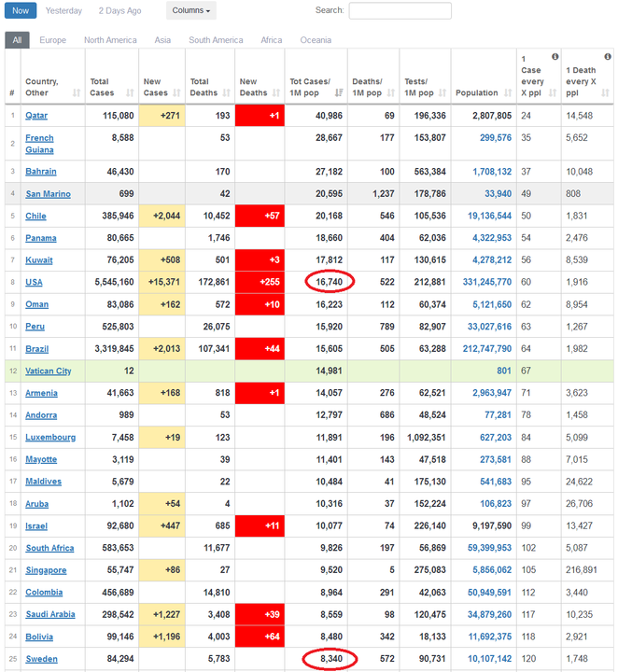The image size is (618, 672).
Task: Info icon on 1 Death every X ppl
Action: (x=608, y=57)
